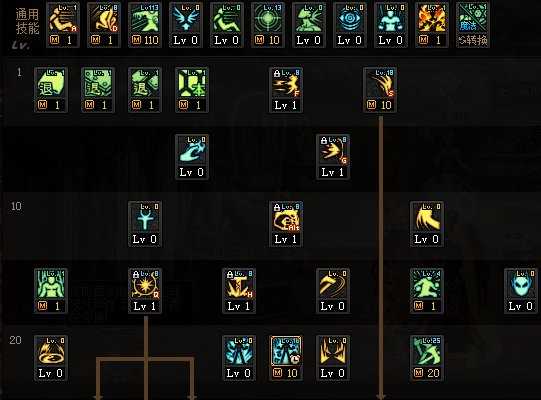Click the fiery explosion skill icon in top row
Viewport: 541px width, 400px height.
[432, 18]
